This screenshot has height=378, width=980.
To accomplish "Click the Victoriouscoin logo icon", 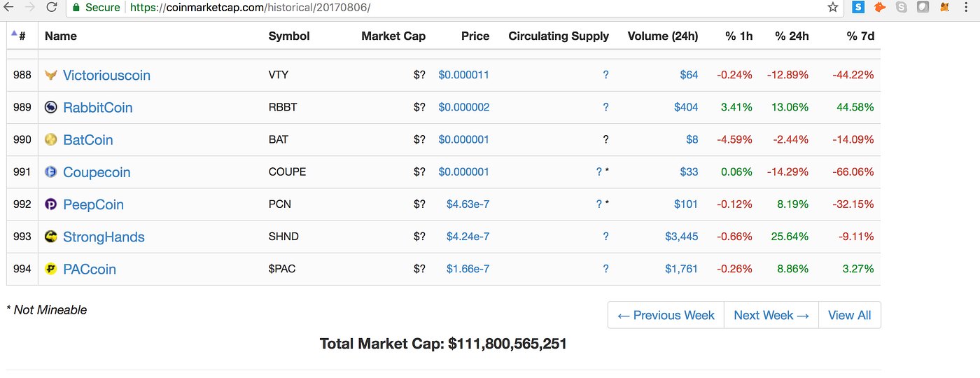I will pyautogui.click(x=50, y=75).
